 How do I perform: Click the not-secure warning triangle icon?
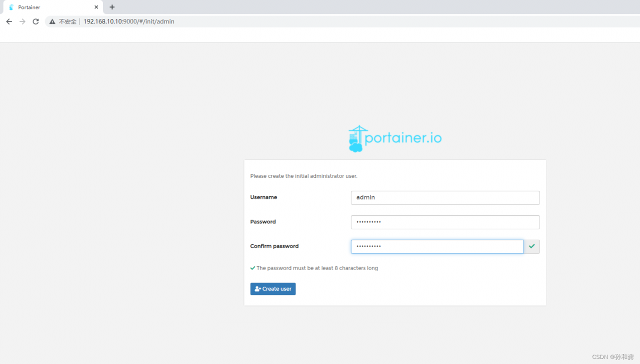[52, 21]
